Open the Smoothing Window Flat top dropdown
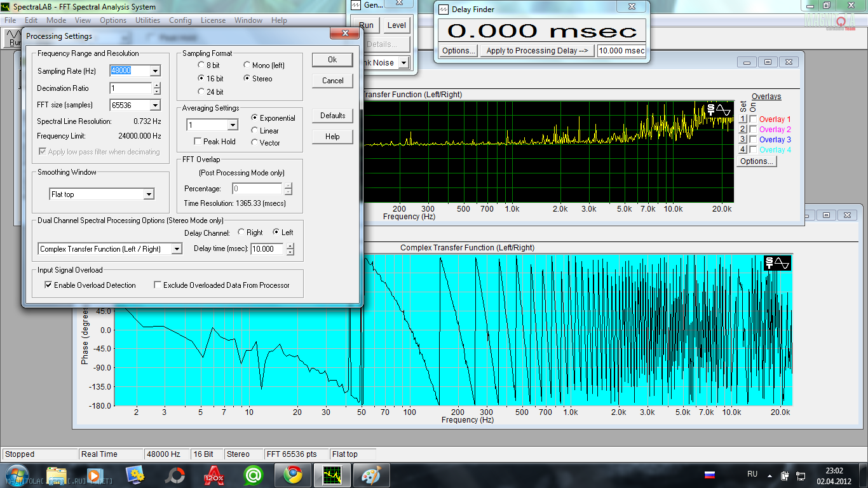This screenshot has width=868, height=488. point(149,194)
